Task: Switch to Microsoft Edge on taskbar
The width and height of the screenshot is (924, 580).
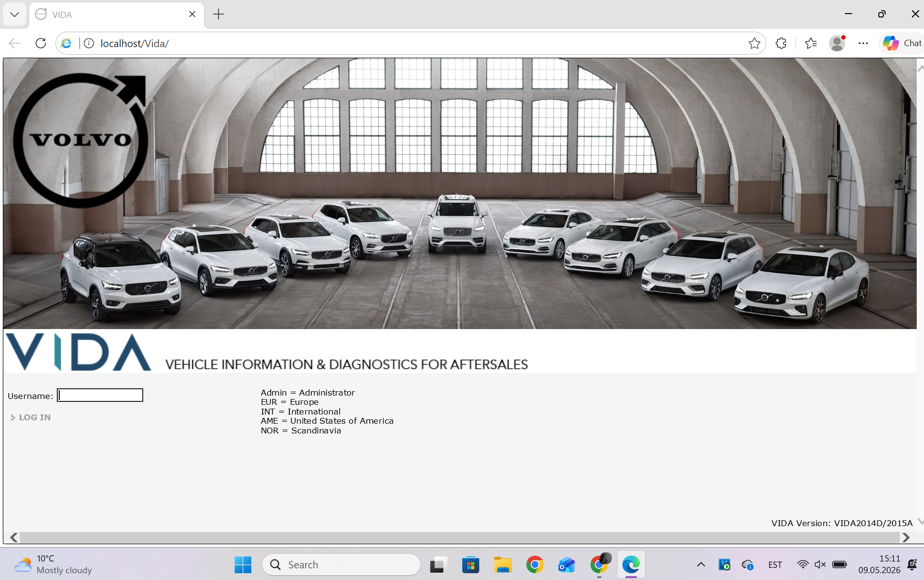Action: 631,564
